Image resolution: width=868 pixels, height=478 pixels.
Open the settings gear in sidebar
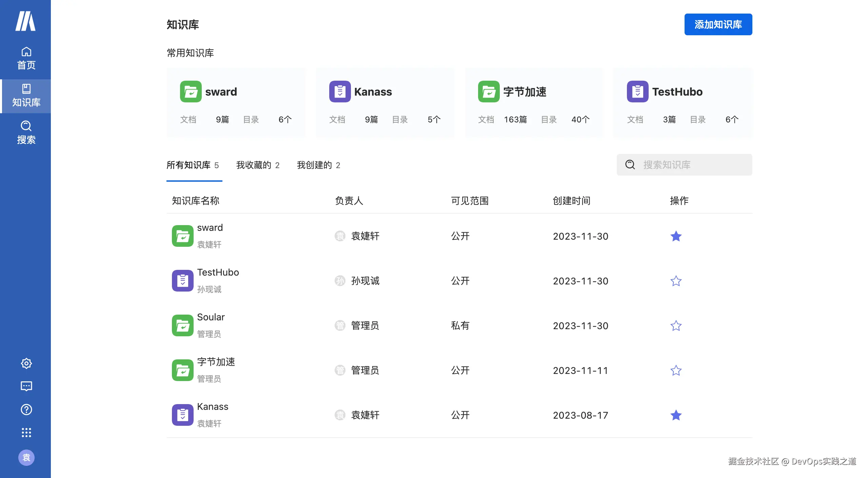[x=26, y=363]
